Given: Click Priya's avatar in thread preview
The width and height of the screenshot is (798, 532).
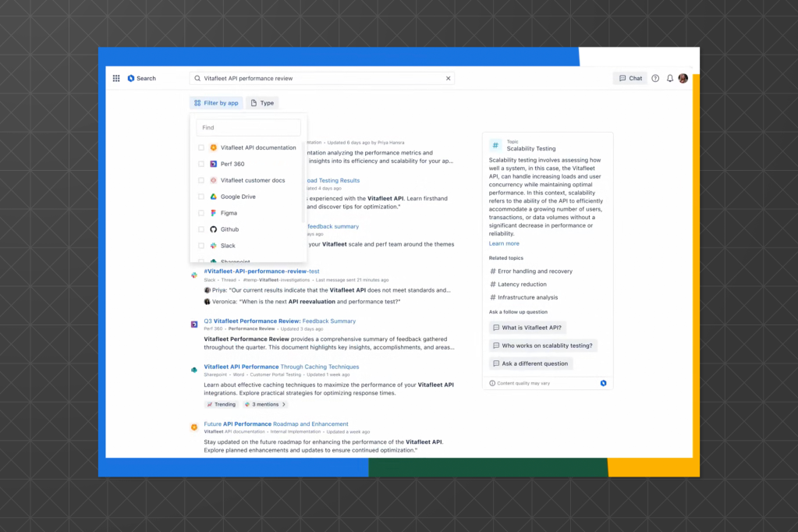Looking at the screenshot, I should 207,290.
